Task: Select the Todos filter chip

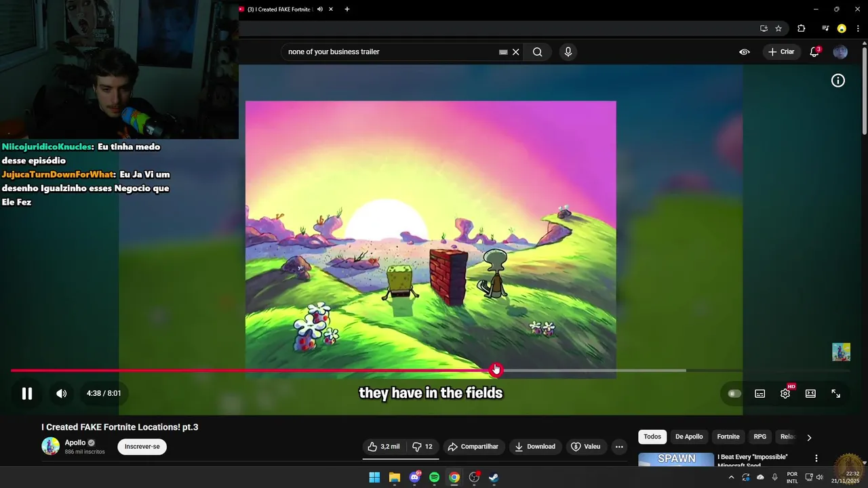Action: [x=652, y=437]
